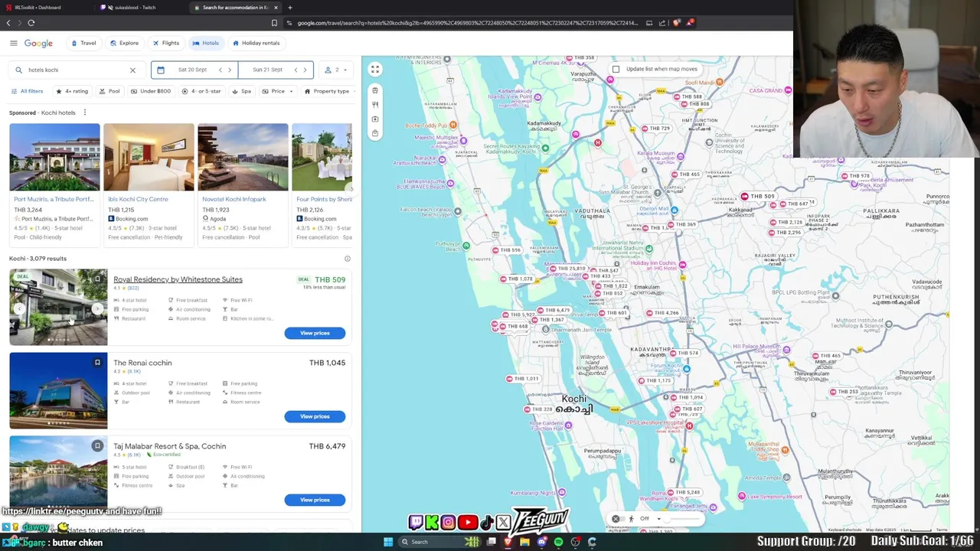View prices for The Renai cochin
980x551 pixels.
(315, 416)
